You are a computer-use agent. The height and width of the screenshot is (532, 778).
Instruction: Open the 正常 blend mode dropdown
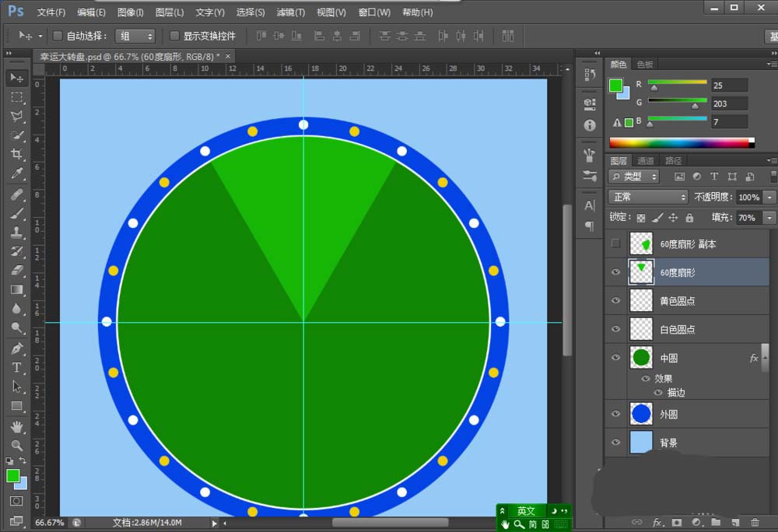(649, 197)
